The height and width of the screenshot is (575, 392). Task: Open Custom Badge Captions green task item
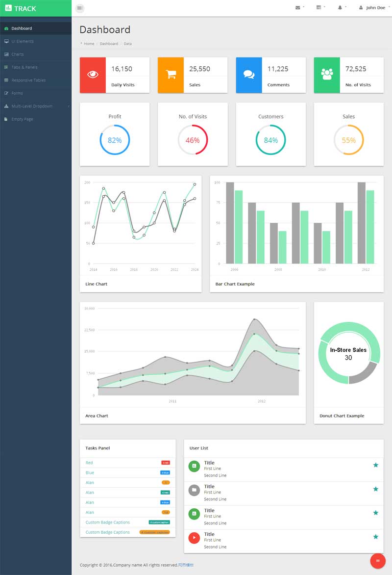point(108,522)
